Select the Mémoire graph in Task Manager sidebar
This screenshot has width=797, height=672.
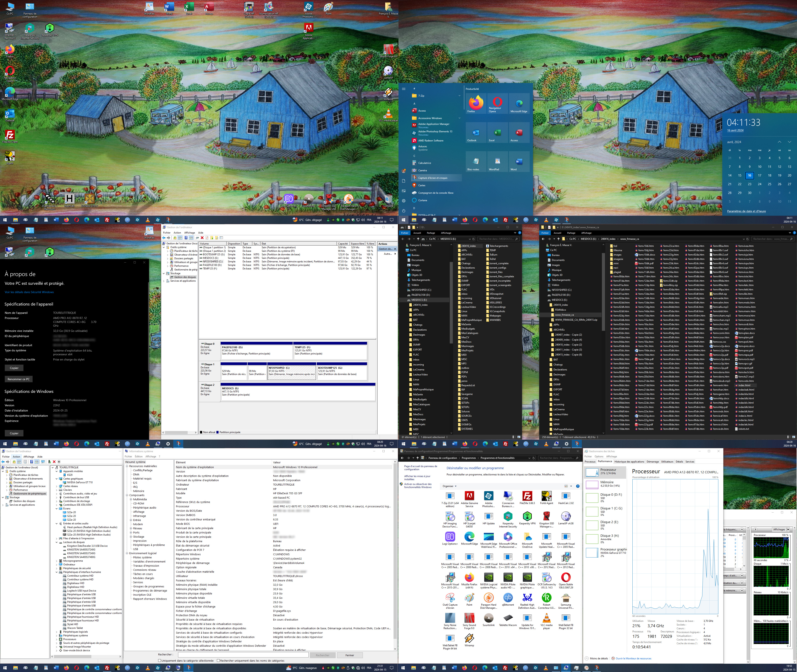pos(605,485)
